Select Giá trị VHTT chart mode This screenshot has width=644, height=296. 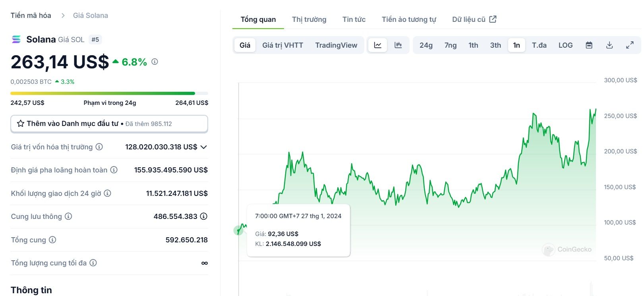[282, 45]
